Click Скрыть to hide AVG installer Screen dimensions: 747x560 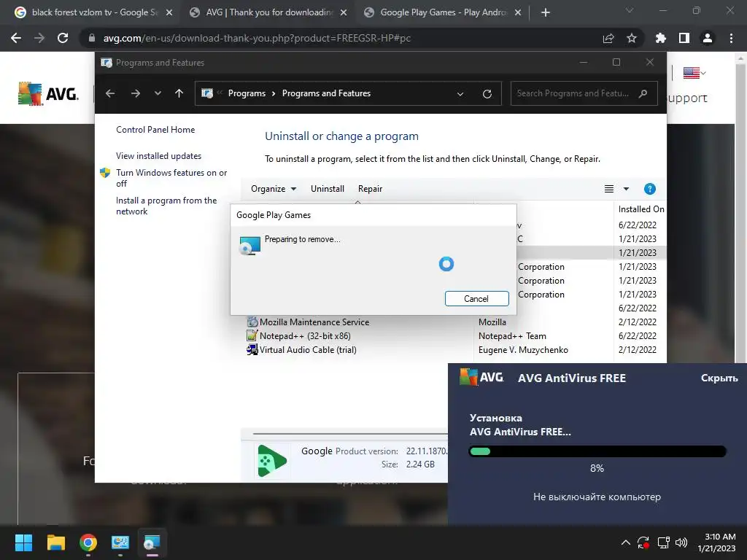click(x=719, y=378)
